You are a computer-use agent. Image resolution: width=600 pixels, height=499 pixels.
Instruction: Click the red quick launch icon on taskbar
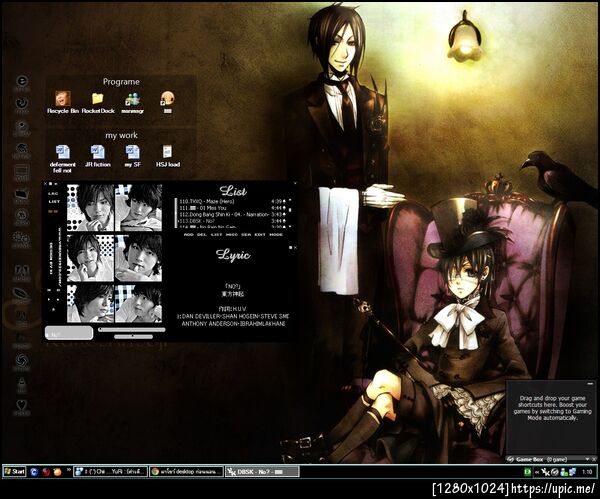[46, 472]
